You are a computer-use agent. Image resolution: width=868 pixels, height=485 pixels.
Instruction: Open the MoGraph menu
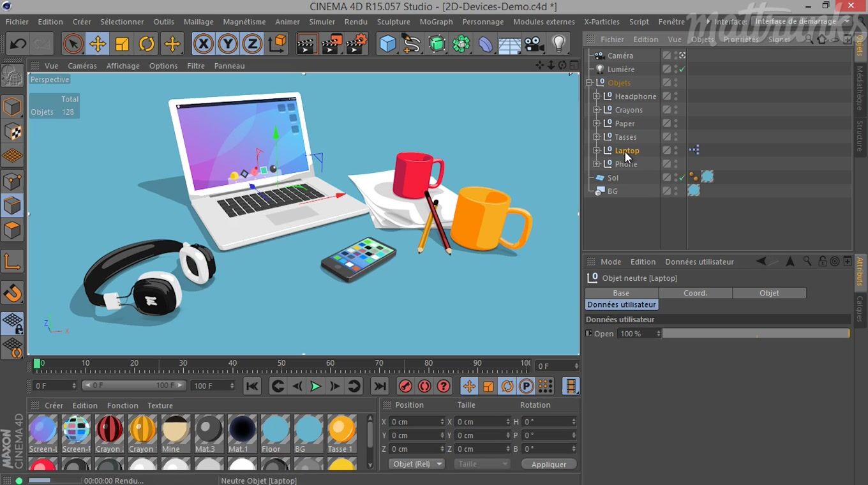[436, 22]
